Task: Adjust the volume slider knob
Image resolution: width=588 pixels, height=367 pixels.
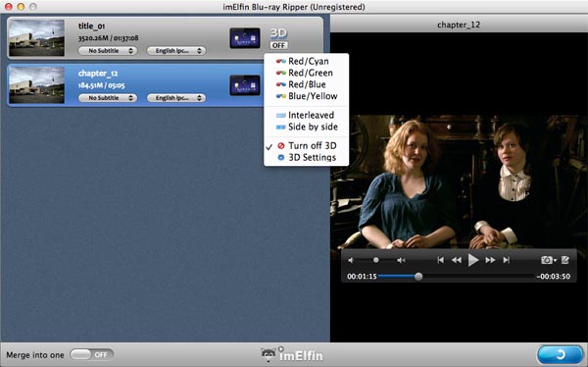Action: point(375,260)
